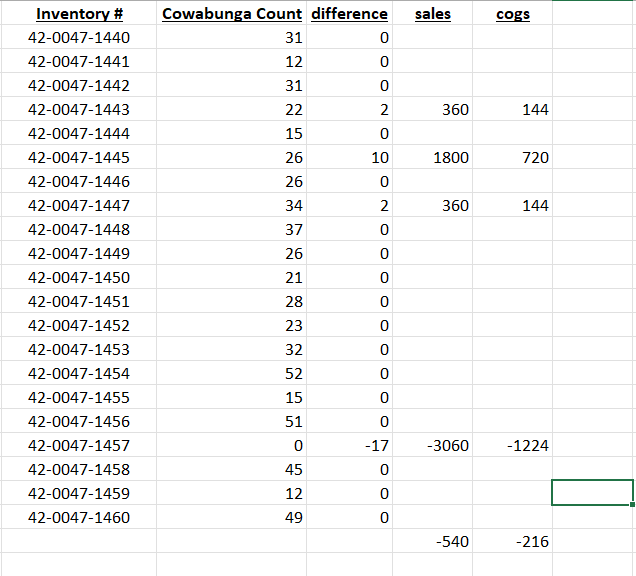Select difference value 10
Image resolution: width=636 pixels, height=576 pixels.
pos(349,157)
